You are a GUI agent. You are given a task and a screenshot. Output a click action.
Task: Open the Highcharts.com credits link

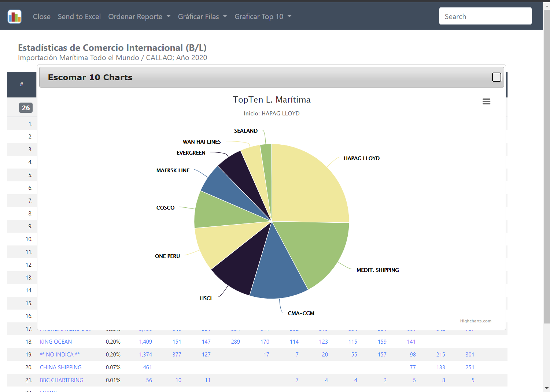click(x=476, y=321)
